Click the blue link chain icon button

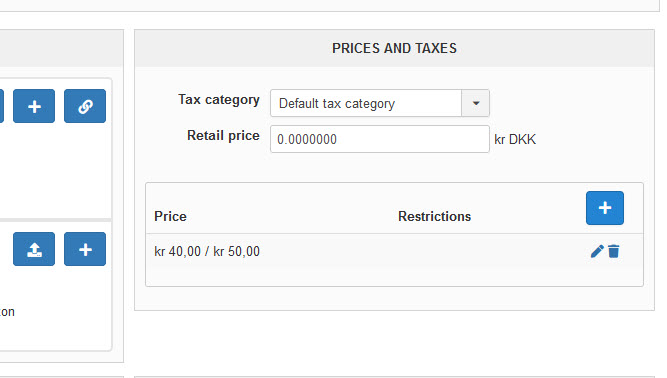tap(85, 106)
